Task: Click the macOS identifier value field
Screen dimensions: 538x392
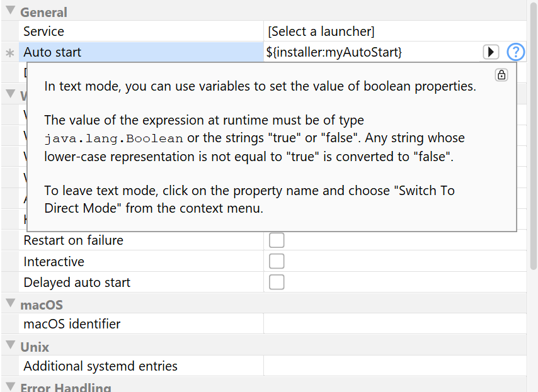Action: pos(394,324)
